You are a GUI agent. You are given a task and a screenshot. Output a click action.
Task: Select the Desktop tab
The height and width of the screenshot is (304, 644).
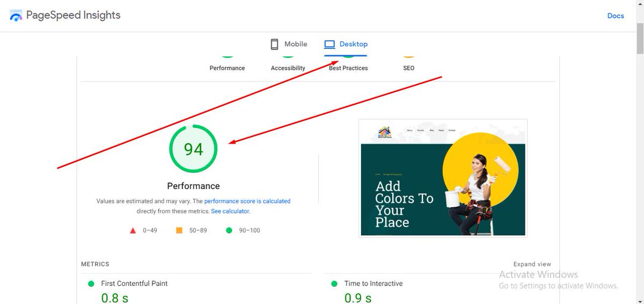[x=346, y=44]
